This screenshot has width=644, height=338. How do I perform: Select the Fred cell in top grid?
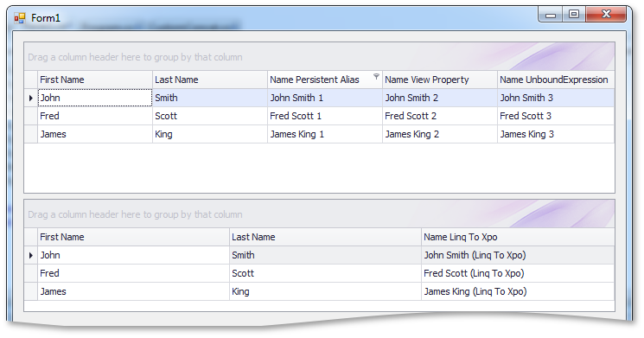pos(95,116)
